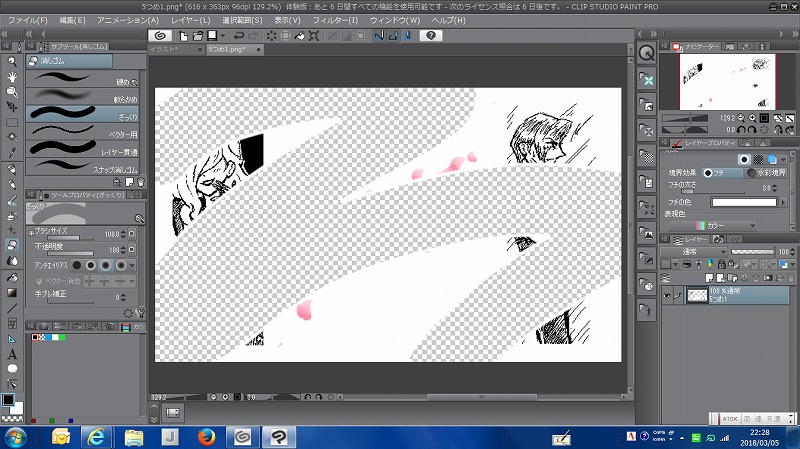
Task: Open the 編集(E) menu
Action: pos(72,20)
